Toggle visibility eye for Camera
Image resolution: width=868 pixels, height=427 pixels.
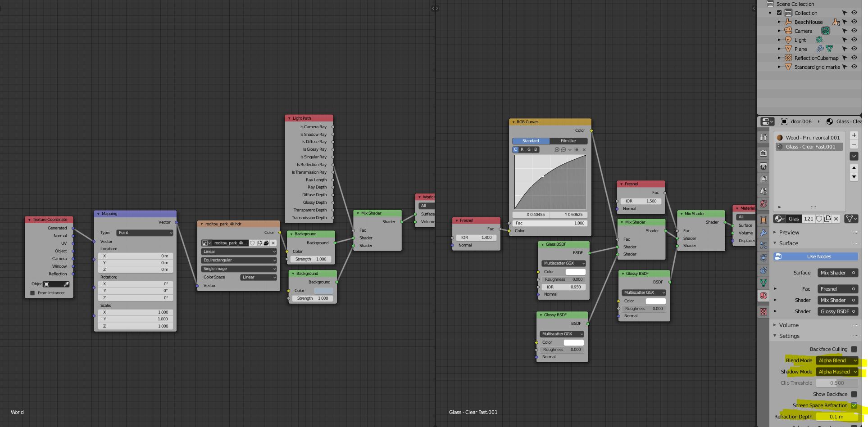854,31
